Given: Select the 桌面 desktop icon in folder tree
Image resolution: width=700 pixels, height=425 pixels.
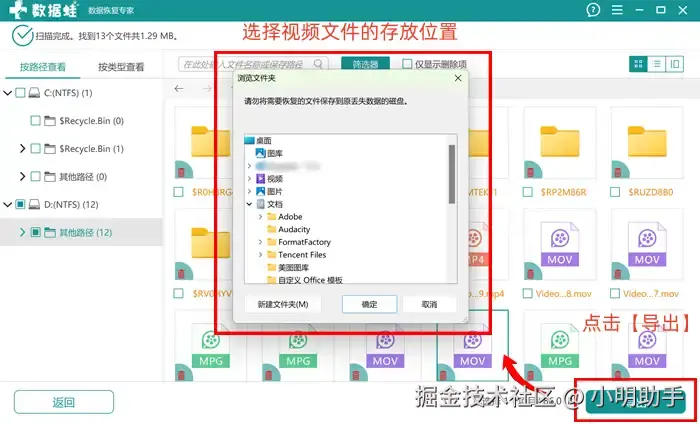Looking at the screenshot, I should (x=250, y=141).
